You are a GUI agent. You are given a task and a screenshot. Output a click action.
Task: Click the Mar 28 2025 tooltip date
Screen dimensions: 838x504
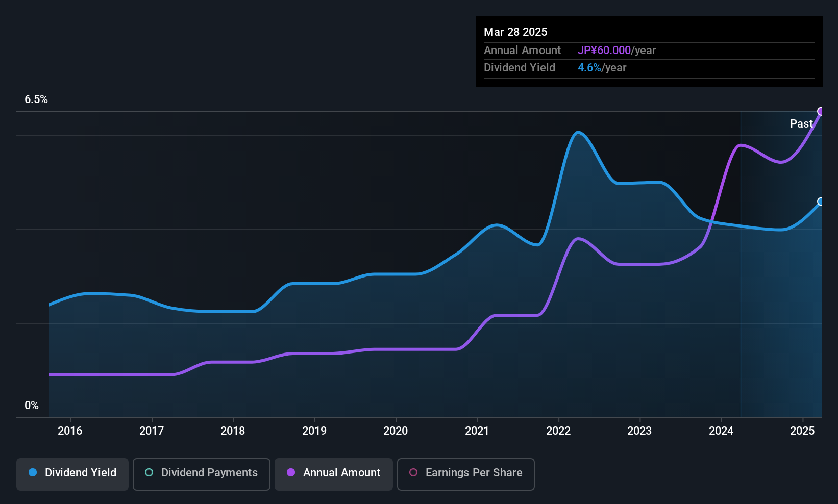515,32
